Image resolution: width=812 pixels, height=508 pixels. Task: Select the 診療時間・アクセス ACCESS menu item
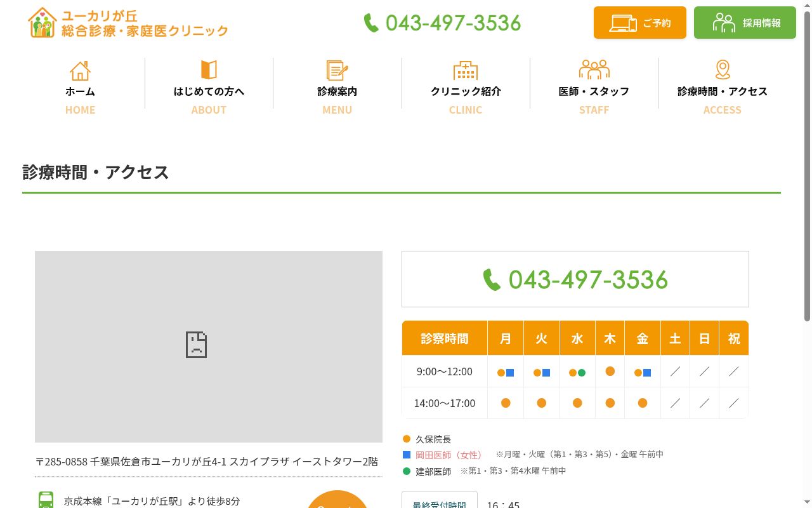coord(723,88)
